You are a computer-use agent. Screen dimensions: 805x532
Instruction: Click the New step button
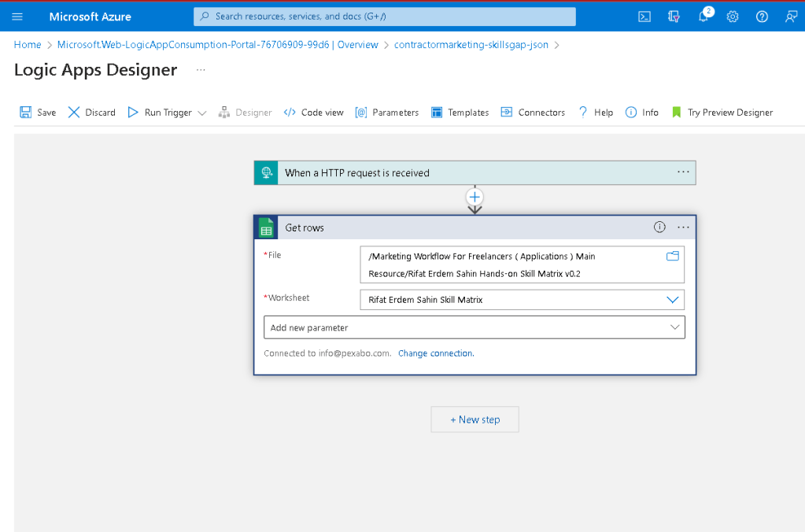point(475,419)
